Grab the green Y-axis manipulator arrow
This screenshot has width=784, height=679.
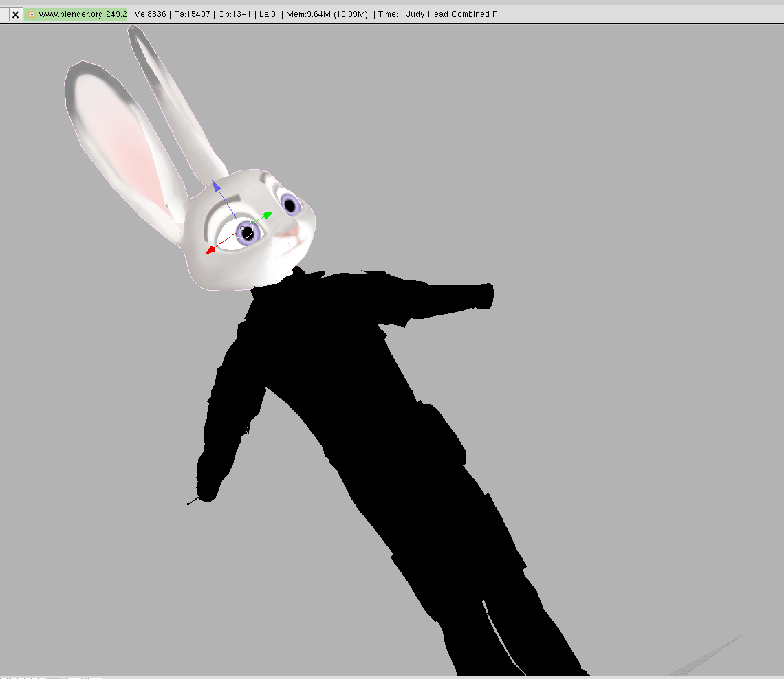coord(267,215)
